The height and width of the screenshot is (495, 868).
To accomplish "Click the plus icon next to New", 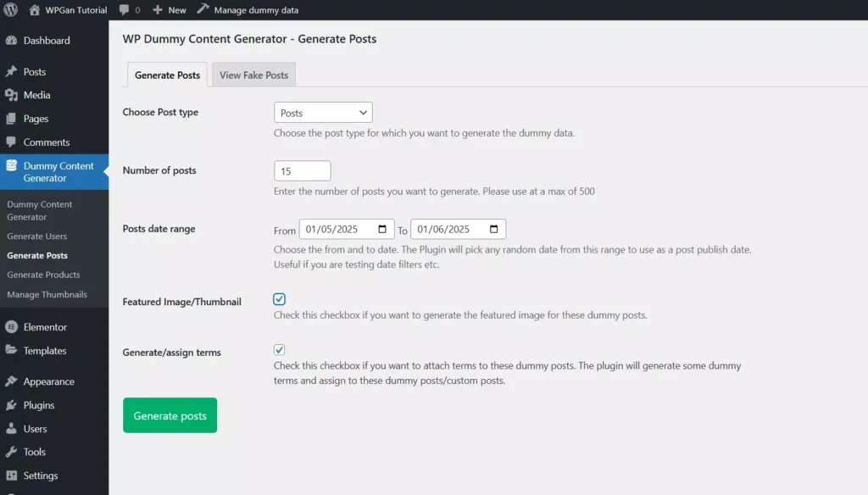I will point(158,10).
